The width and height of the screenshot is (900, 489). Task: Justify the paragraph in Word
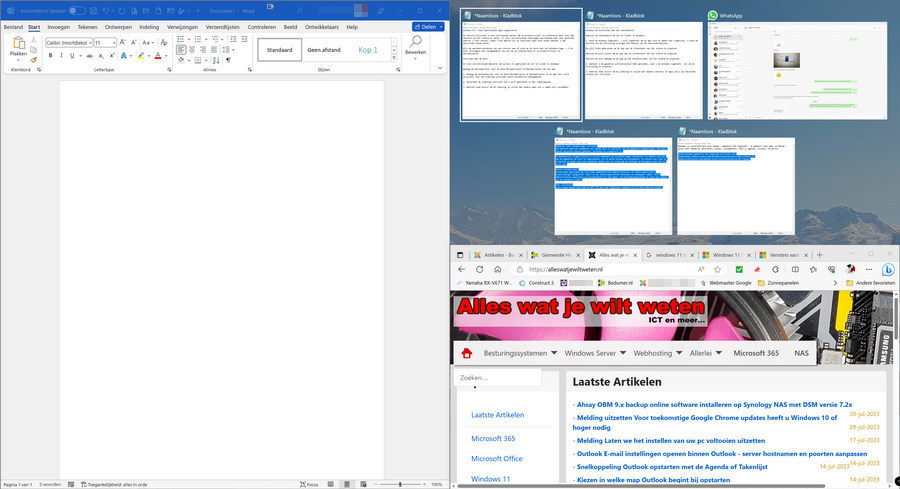coord(214,50)
